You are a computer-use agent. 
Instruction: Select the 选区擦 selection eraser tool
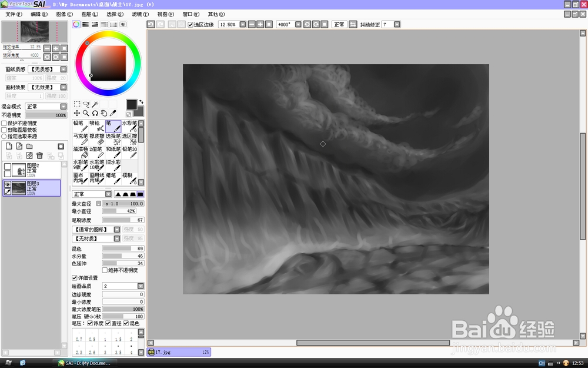129,139
